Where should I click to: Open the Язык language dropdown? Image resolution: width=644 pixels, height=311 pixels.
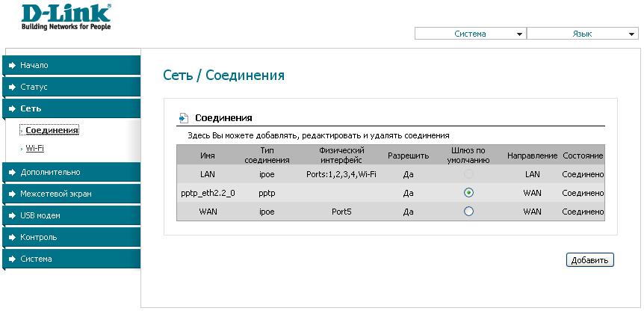pyautogui.click(x=583, y=34)
